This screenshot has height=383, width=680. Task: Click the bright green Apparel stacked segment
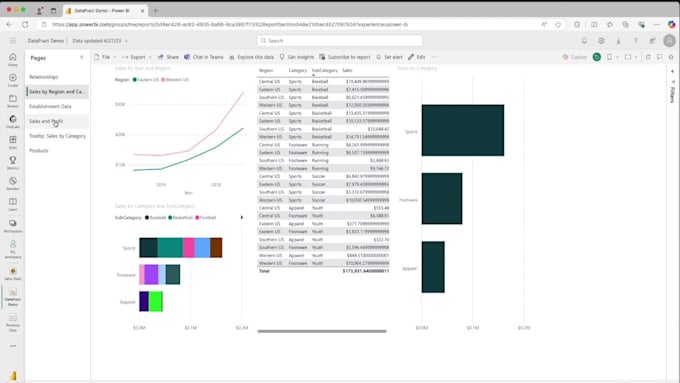coord(156,301)
